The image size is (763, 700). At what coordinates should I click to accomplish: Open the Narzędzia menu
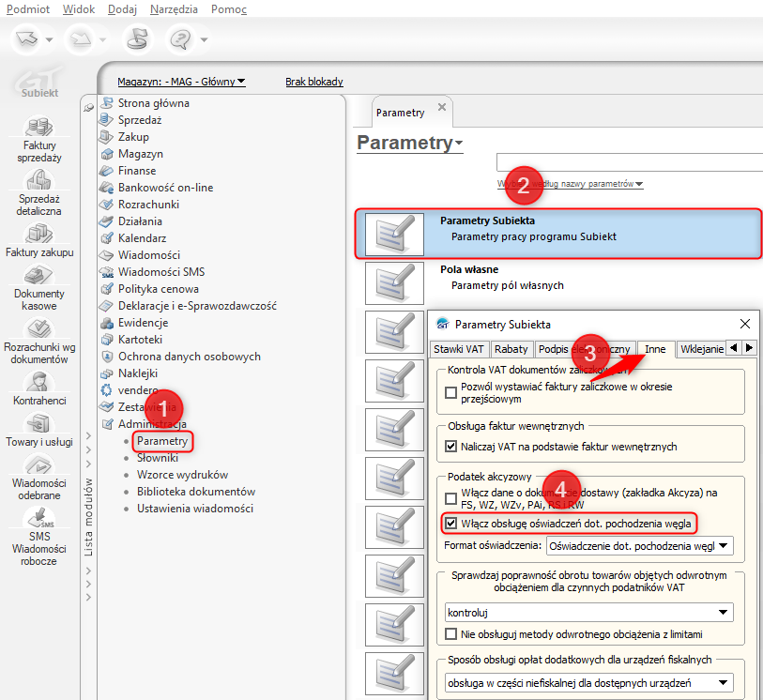click(x=175, y=9)
